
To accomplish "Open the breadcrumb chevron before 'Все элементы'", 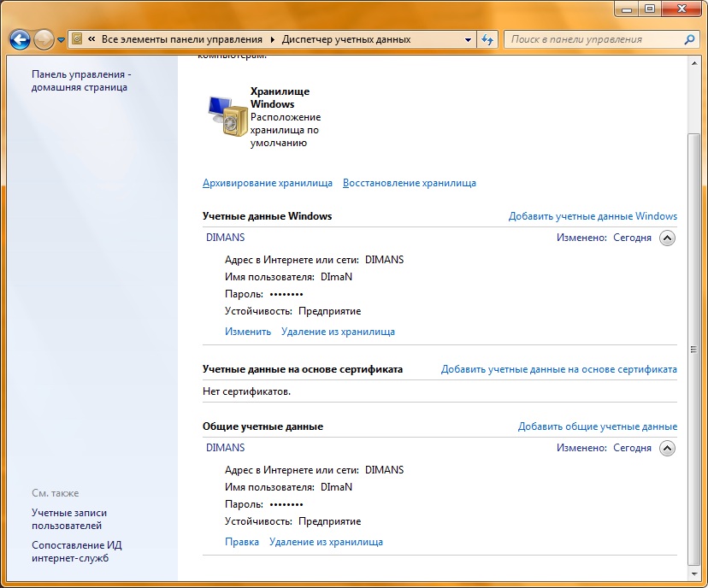I will [x=91, y=39].
